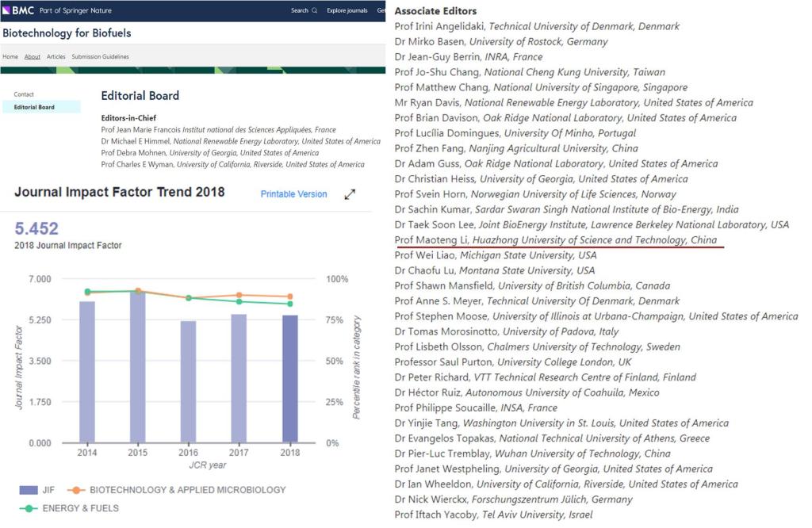Open Submission Guidelines in the navigation

click(100, 57)
